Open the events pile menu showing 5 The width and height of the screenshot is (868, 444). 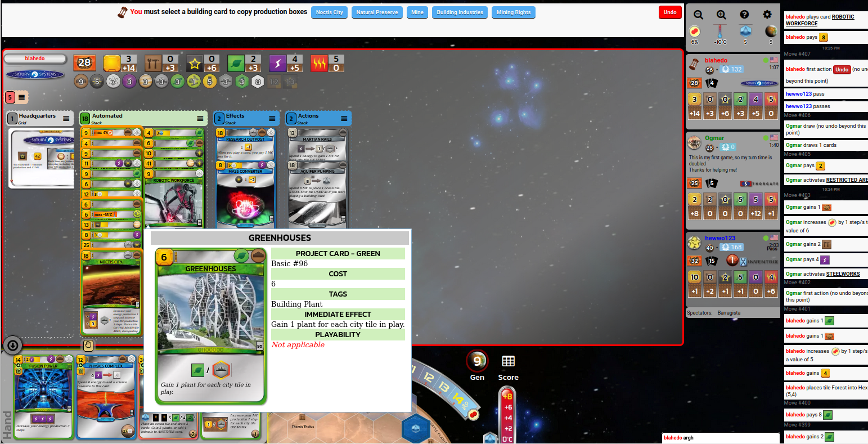[x=22, y=97]
